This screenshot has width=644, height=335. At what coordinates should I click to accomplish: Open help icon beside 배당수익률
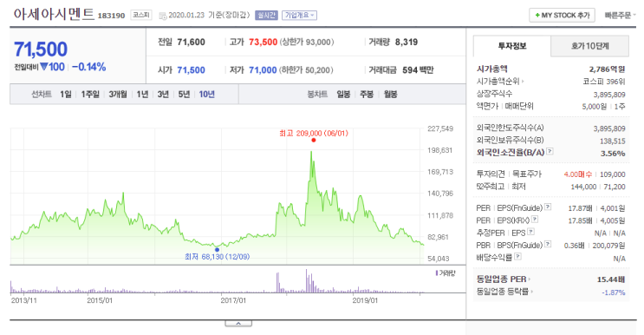point(518,257)
